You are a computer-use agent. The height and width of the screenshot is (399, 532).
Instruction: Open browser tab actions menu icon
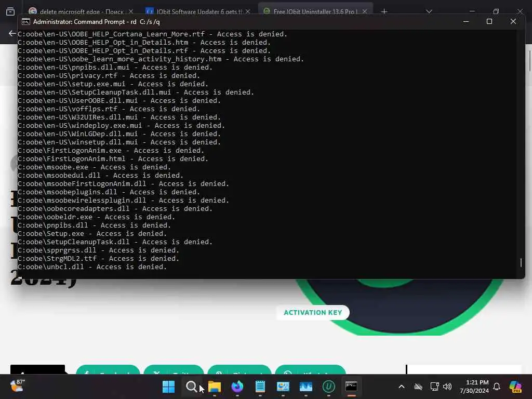point(10,11)
